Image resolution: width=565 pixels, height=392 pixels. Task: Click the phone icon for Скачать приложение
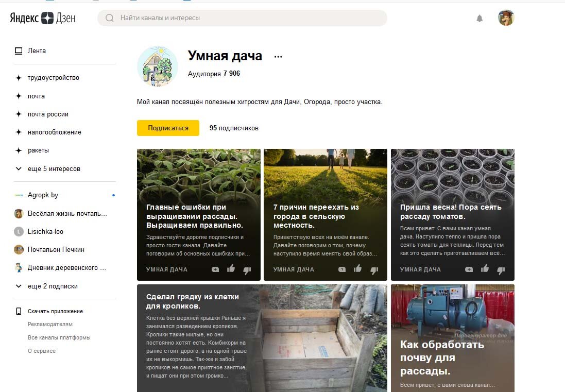pyautogui.click(x=19, y=311)
